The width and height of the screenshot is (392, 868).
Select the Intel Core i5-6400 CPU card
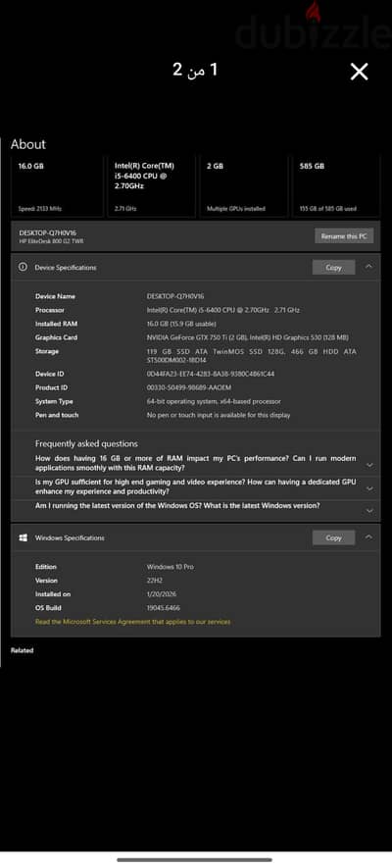[x=151, y=186]
